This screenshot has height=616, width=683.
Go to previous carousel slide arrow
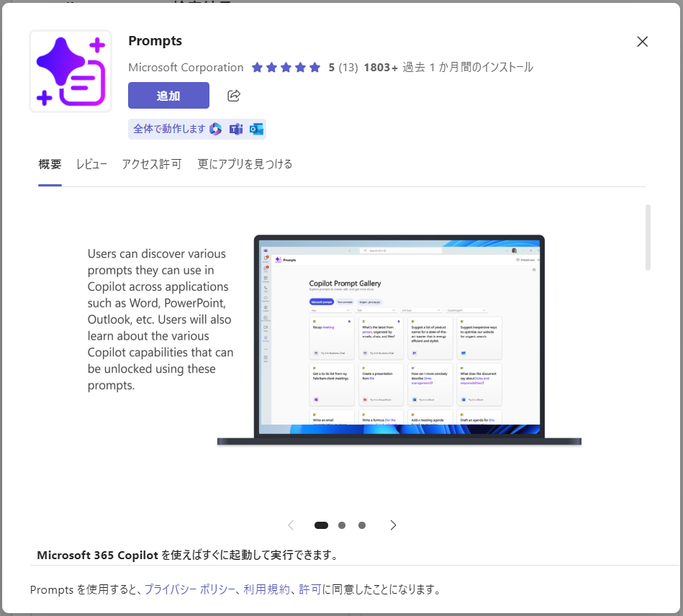pyautogui.click(x=291, y=525)
